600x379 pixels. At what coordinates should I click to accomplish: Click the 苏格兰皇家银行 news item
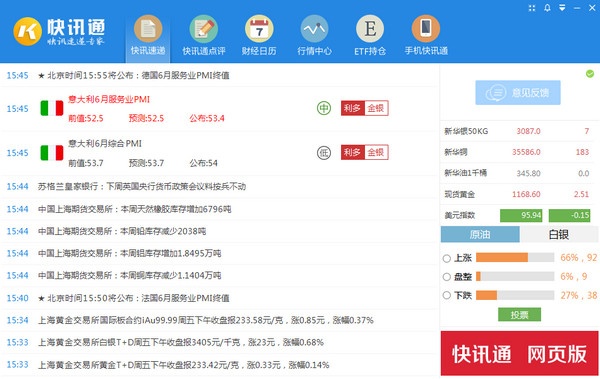142,186
